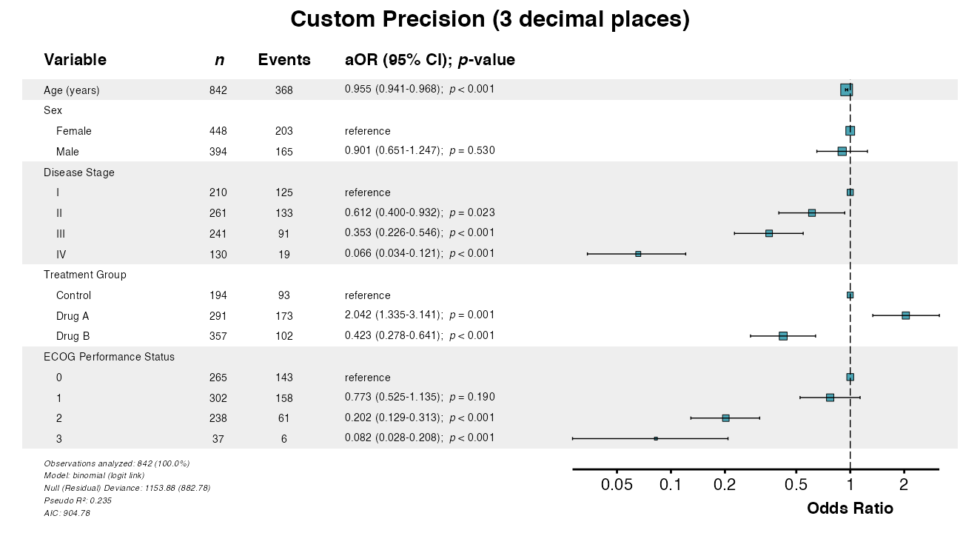Image resolution: width=980 pixels, height=533 pixels.
Task: Click the Male odds ratio marker
Action: pyautogui.click(x=842, y=151)
